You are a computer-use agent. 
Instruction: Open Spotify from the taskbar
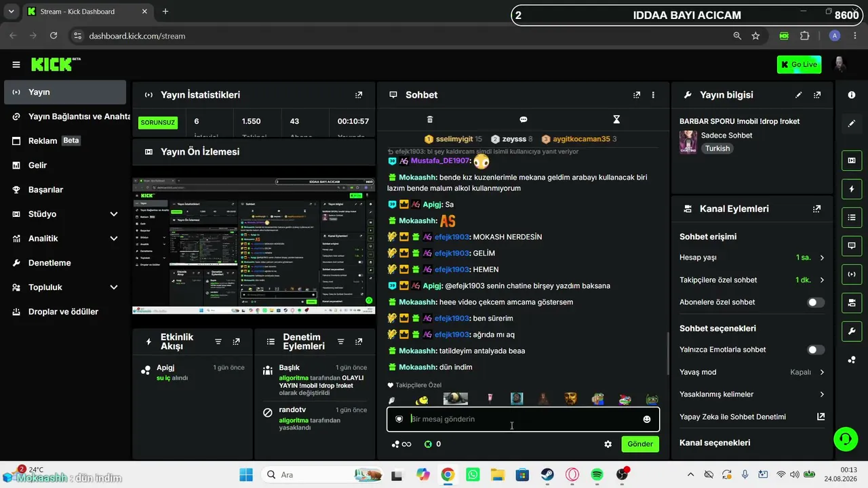(597, 474)
